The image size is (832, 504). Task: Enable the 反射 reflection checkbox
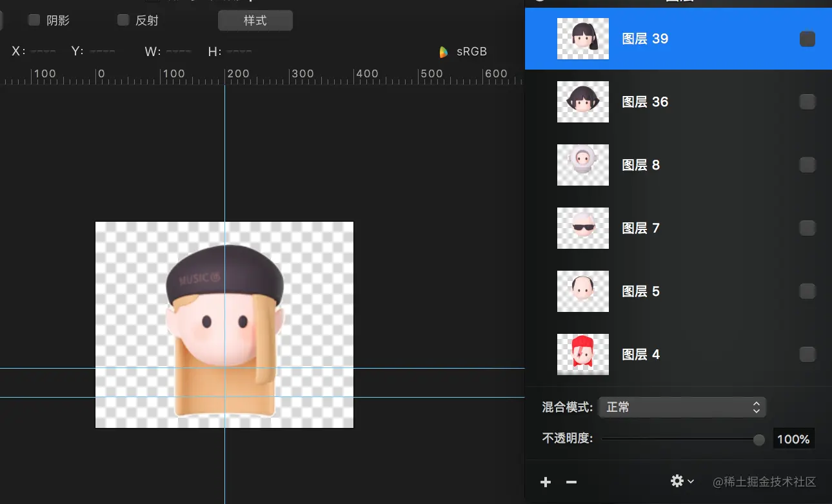(x=123, y=20)
